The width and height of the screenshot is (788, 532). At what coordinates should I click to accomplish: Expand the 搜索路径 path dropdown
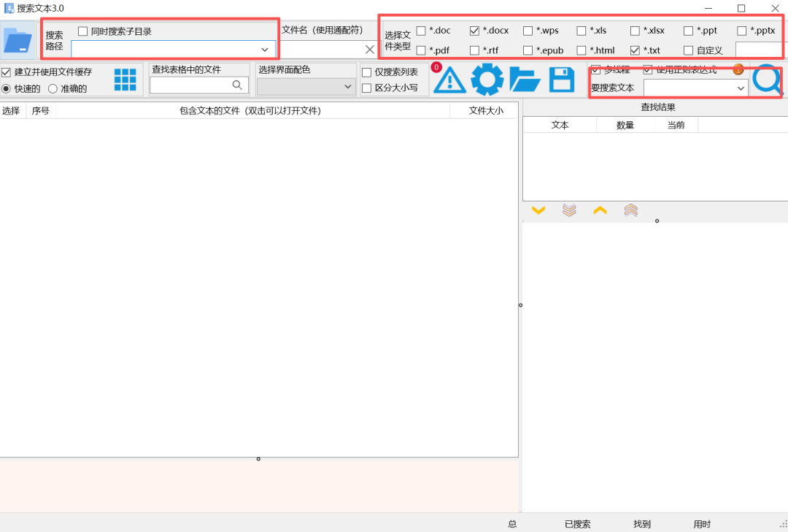[x=265, y=50]
